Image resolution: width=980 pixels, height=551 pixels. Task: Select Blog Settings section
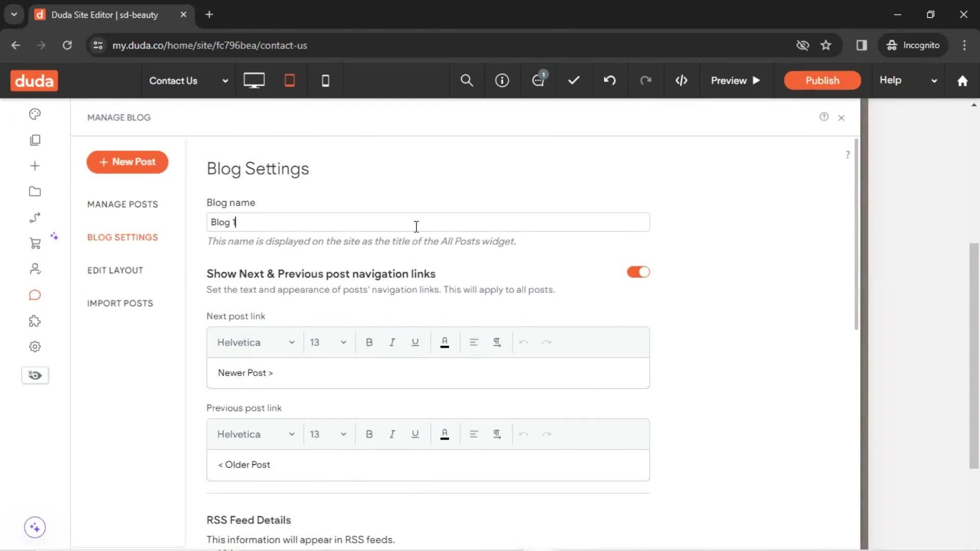[x=122, y=237]
